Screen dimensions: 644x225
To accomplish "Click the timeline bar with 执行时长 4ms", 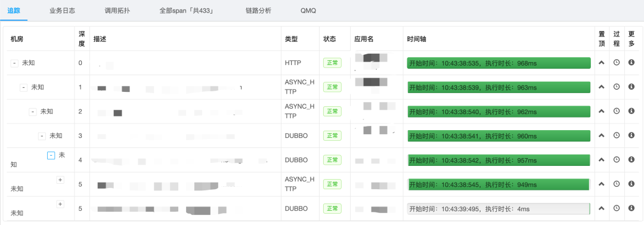I will coord(499,208).
